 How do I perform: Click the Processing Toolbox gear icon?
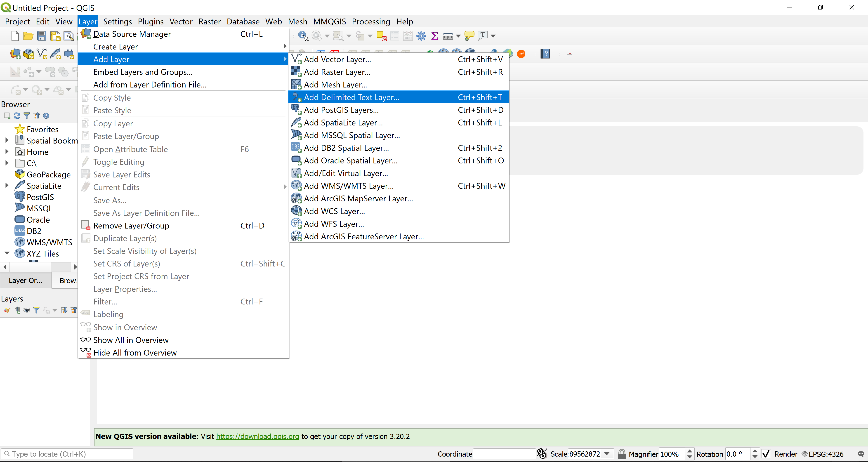tap(421, 36)
